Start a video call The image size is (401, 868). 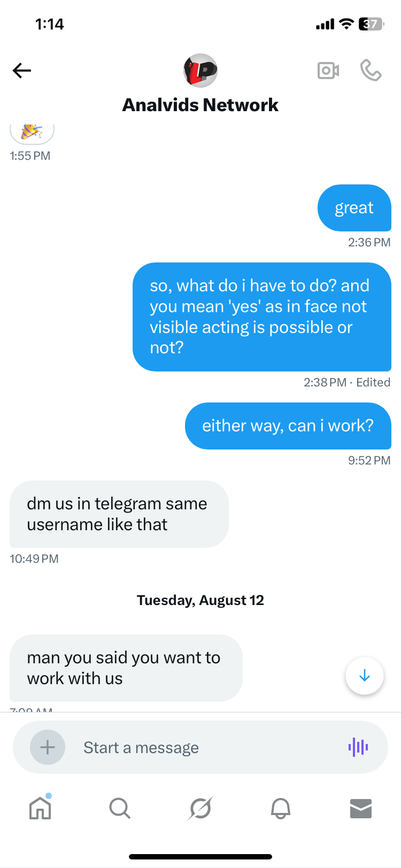click(x=328, y=71)
